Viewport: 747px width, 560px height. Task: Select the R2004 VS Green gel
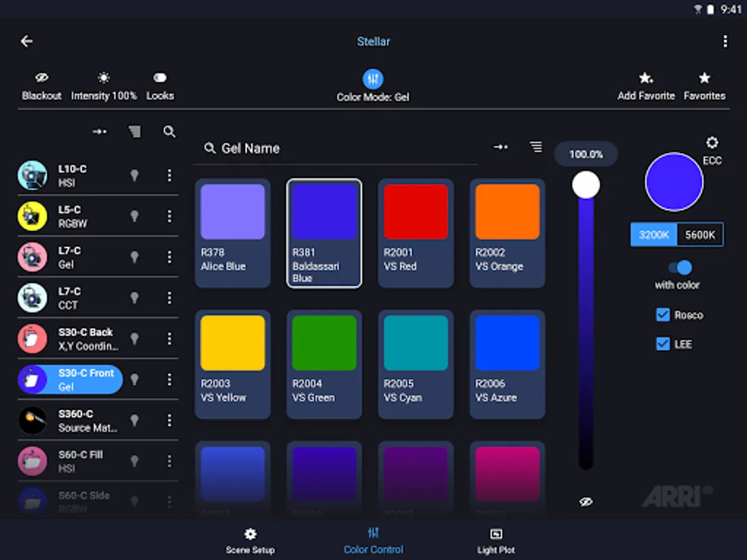pos(324,365)
